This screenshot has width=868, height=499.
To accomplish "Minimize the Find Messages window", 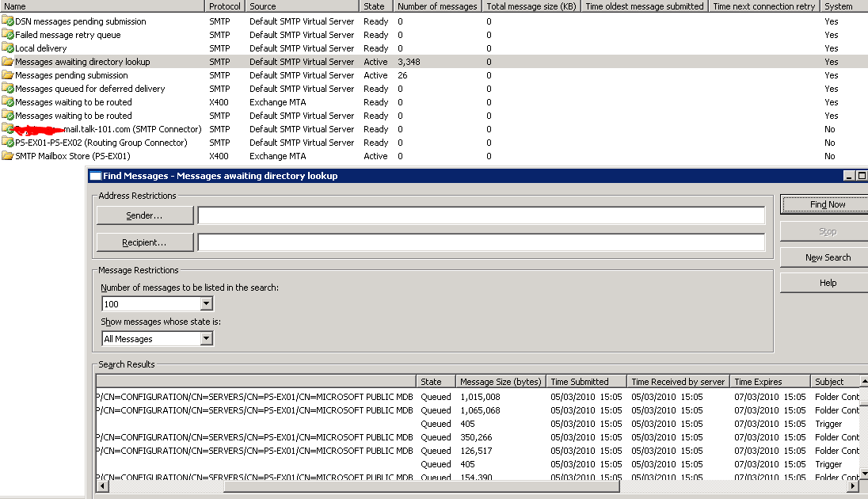I will tap(849, 176).
